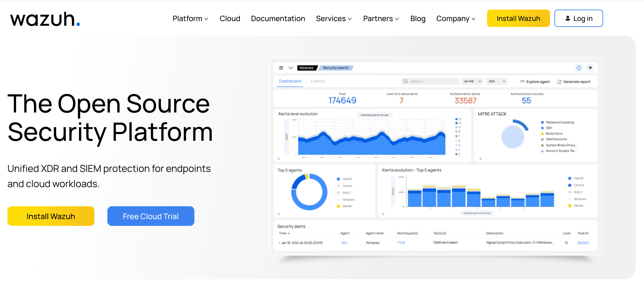Expand the Partners menu
The height and width of the screenshot is (292, 644).
coord(381,18)
